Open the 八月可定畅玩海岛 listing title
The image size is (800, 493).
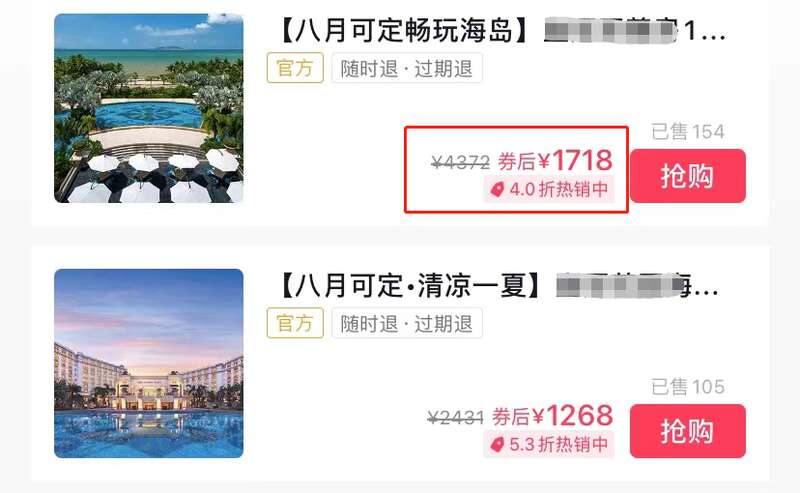pos(503,31)
